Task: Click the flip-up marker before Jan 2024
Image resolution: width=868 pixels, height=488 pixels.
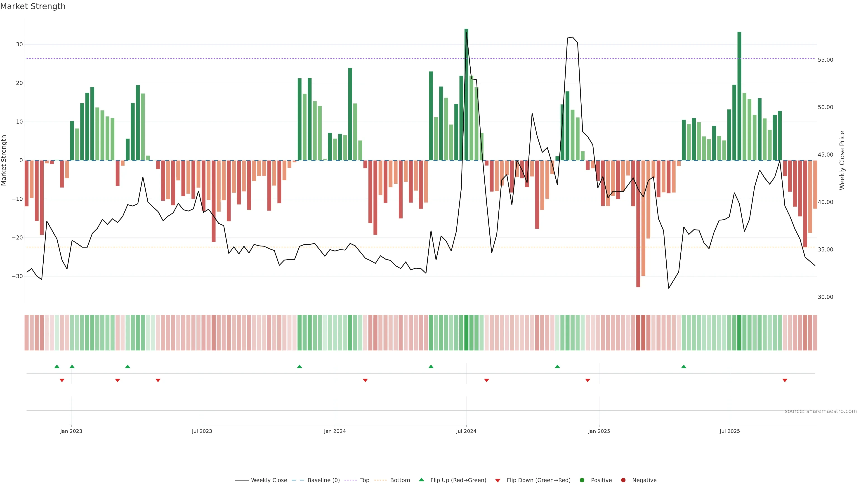Action: click(x=300, y=366)
